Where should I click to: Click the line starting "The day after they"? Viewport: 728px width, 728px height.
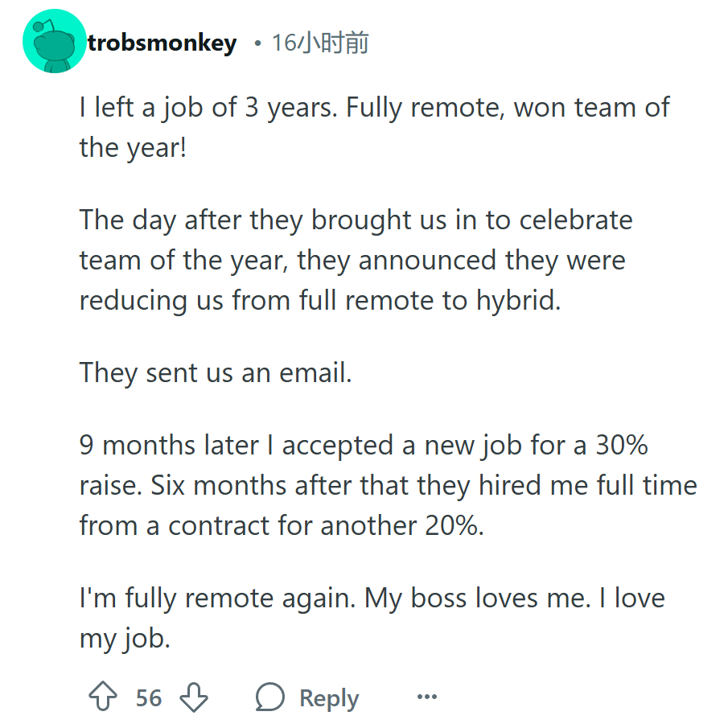tap(356, 220)
